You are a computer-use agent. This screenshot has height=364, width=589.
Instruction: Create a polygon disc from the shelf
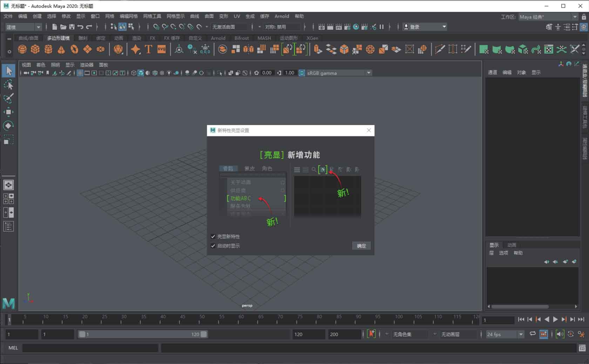(x=101, y=49)
